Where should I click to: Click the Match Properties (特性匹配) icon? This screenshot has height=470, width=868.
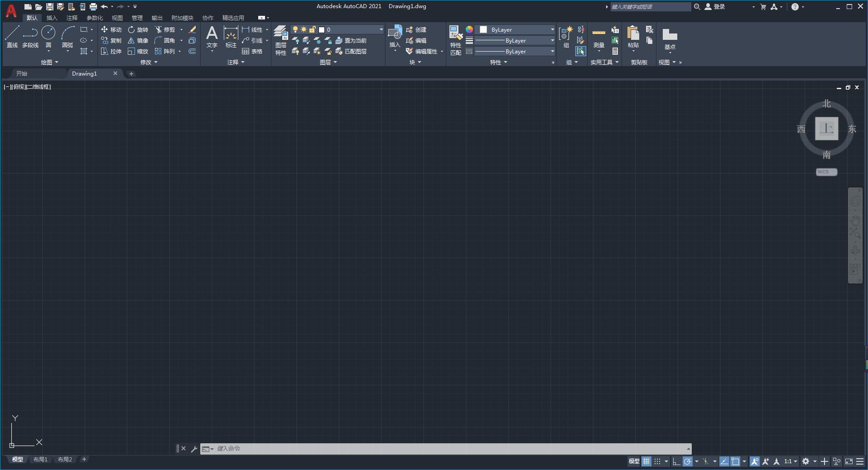click(455, 36)
